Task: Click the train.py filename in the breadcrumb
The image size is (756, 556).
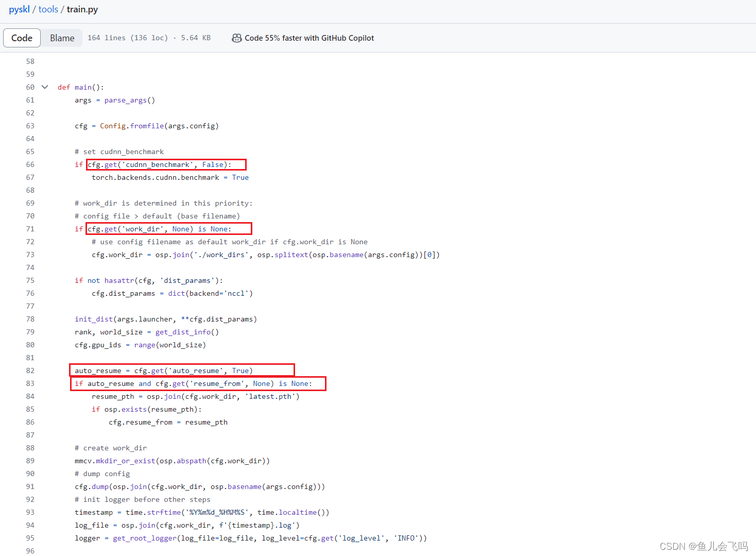Action: 82,9
